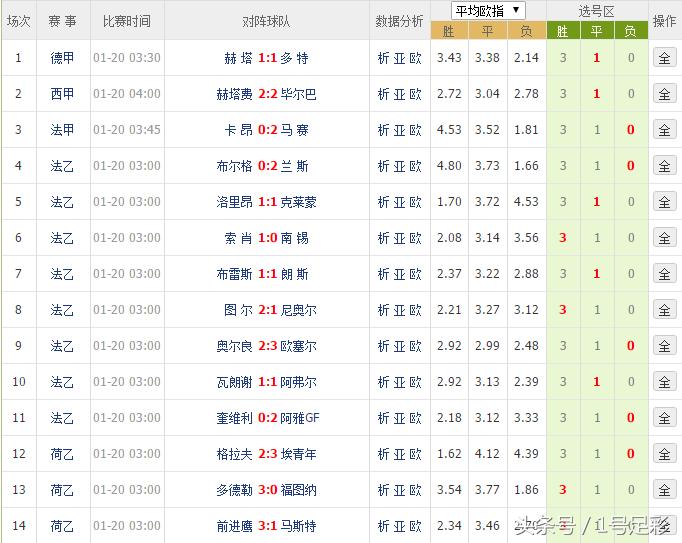Click the 操作 column header
This screenshot has width=682, height=543.
point(665,21)
